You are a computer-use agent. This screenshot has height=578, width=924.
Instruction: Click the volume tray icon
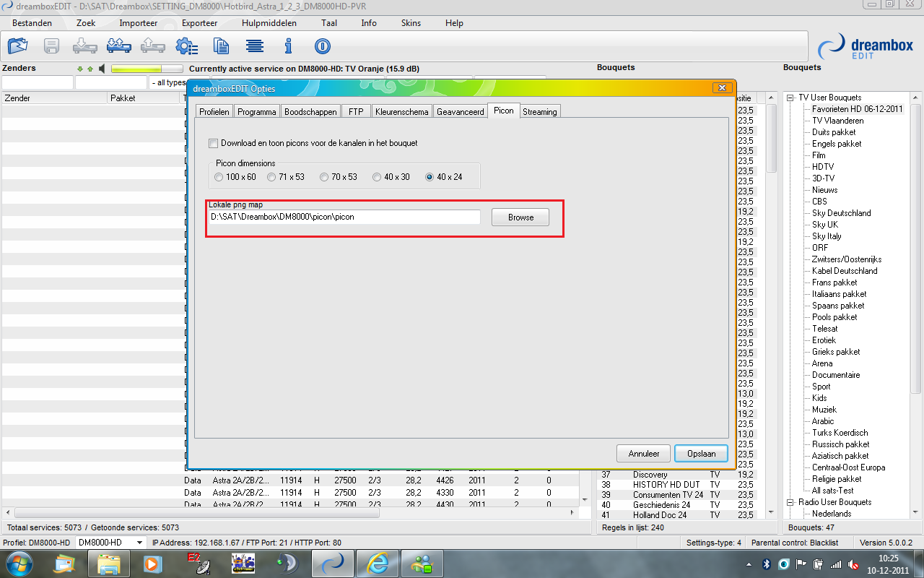pyautogui.click(x=854, y=564)
